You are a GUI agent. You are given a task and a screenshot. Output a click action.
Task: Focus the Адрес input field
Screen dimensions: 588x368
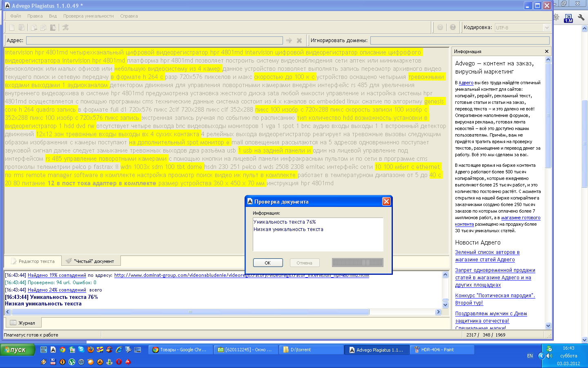pyautogui.click(x=154, y=40)
